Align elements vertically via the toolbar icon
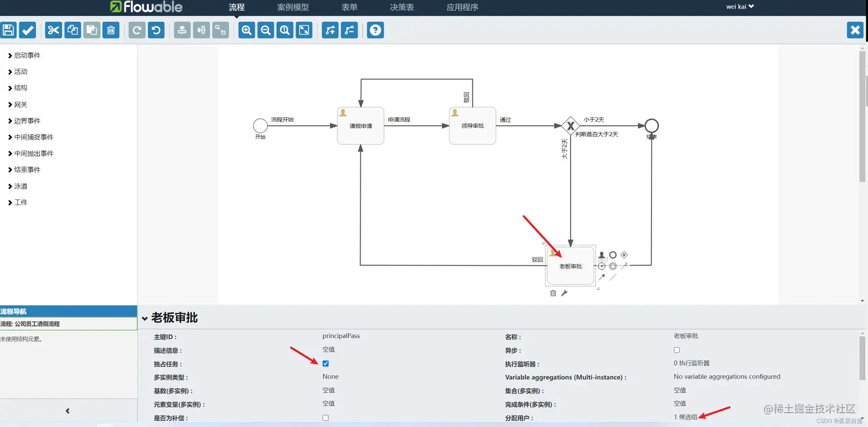868x427 pixels. tap(182, 30)
